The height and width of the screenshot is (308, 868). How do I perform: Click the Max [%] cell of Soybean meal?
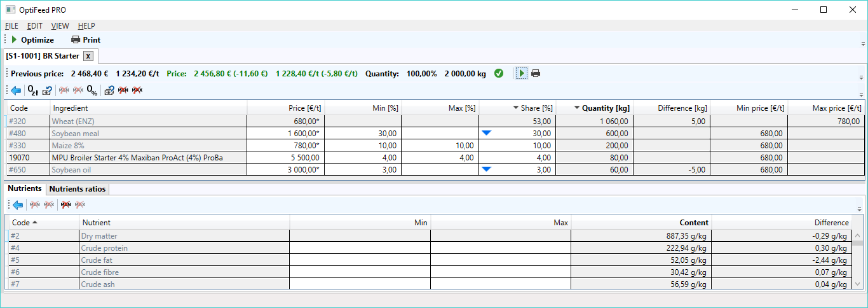[x=440, y=133]
